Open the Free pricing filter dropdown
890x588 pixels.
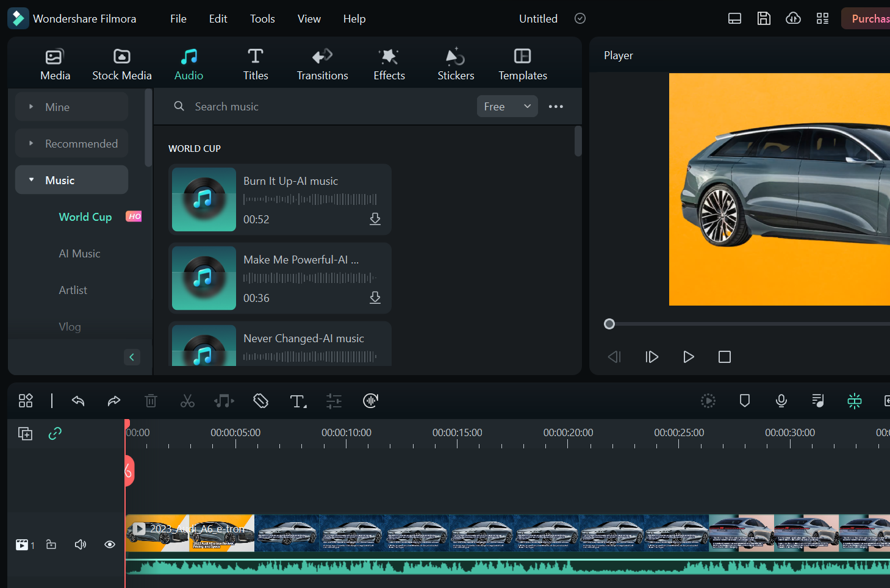click(x=507, y=106)
